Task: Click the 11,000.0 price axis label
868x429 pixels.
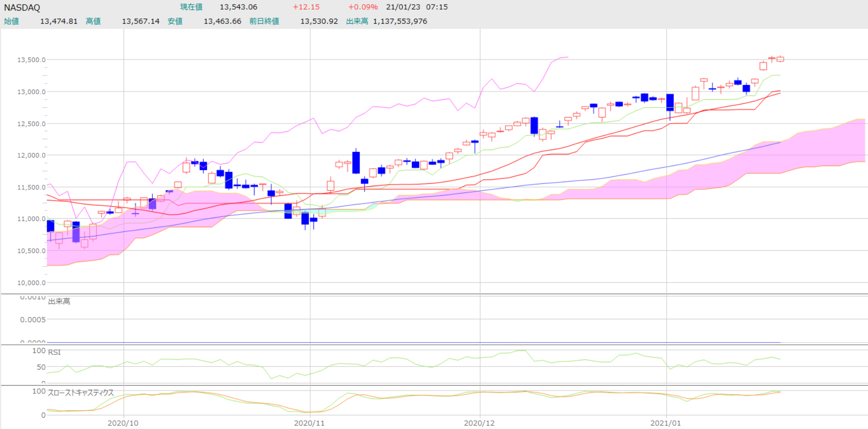Action: (x=32, y=219)
